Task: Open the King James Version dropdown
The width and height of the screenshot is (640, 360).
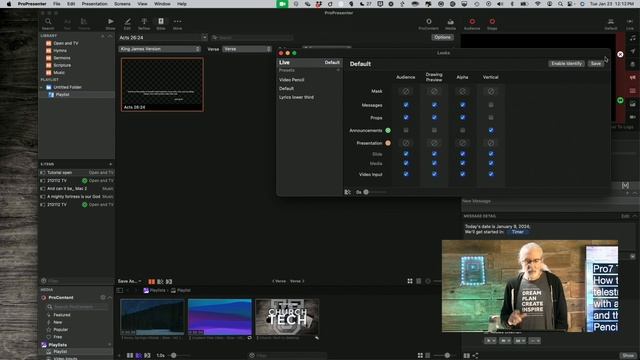Action: pos(160,49)
